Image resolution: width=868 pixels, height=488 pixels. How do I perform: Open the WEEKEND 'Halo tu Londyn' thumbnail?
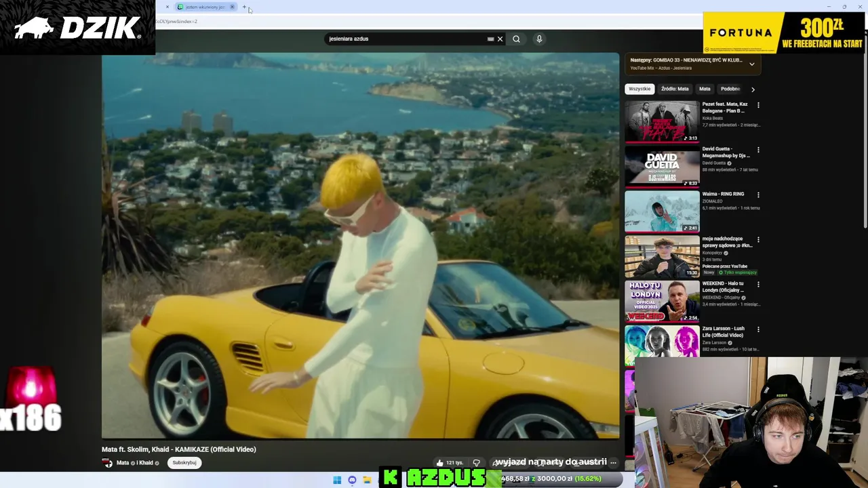[x=662, y=301]
